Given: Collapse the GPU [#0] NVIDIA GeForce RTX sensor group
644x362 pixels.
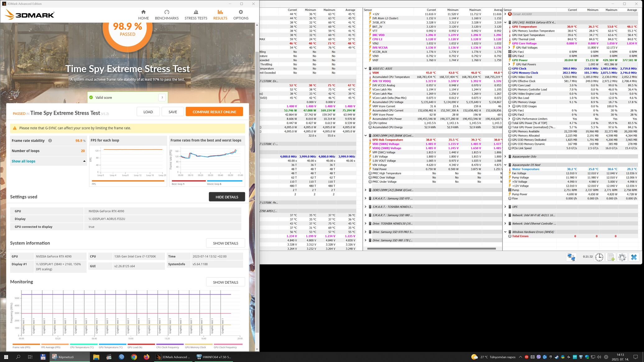Looking at the screenshot, I should 505,22.
